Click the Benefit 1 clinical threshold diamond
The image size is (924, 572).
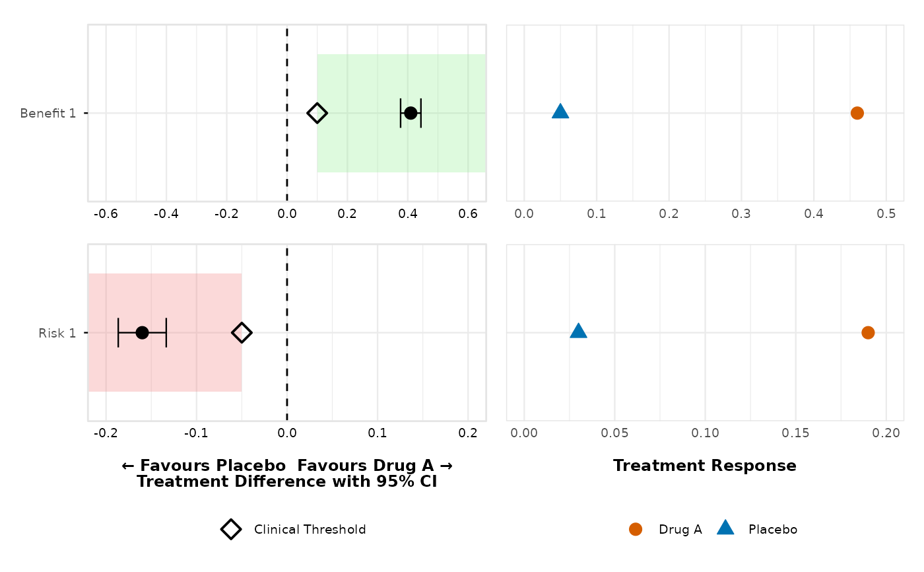click(x=317, y=113)
